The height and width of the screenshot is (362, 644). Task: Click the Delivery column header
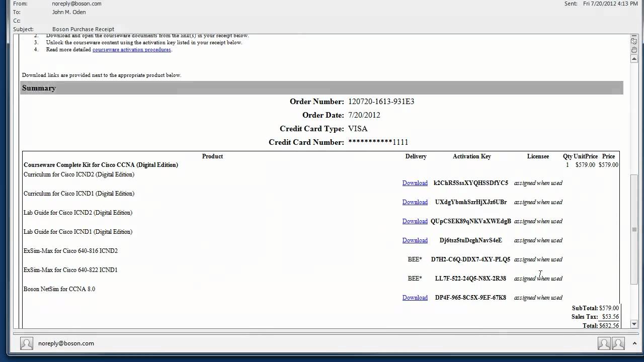(x=416, y=156)
